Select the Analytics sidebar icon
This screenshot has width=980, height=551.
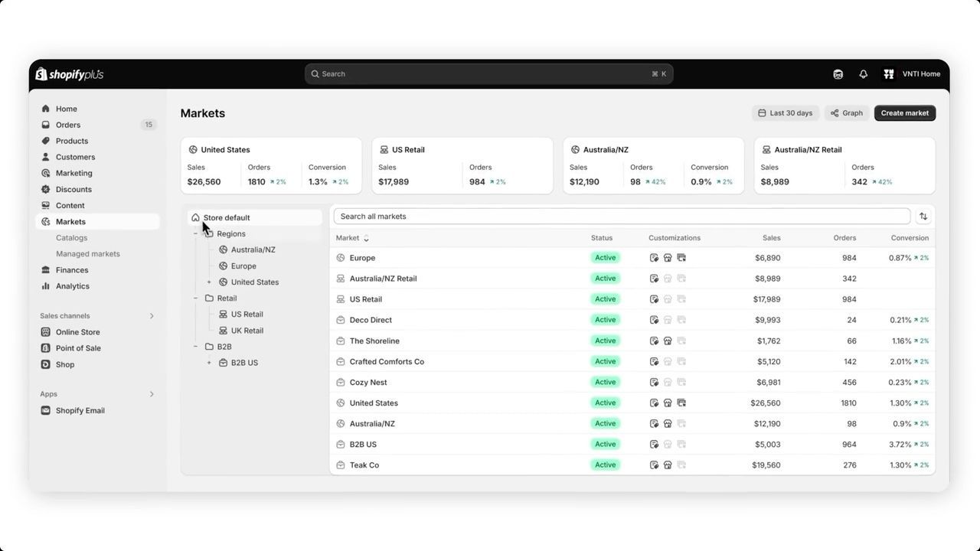click(x=46, y=286)
